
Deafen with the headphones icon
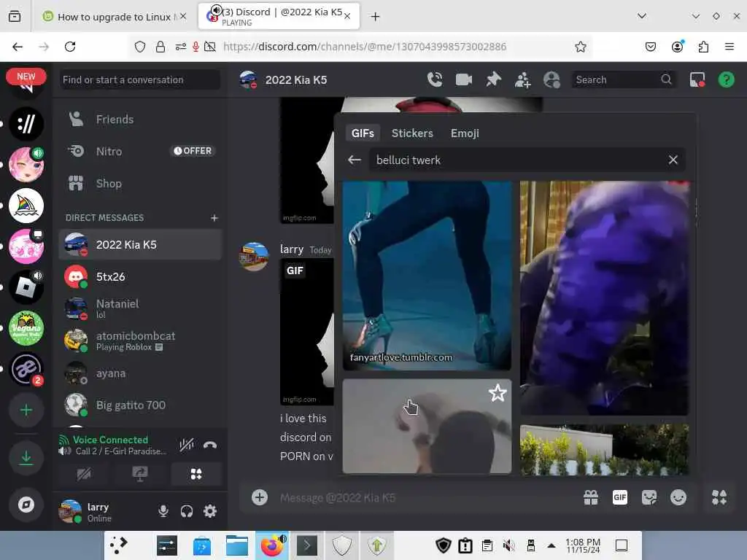click(x=186, y=511)
